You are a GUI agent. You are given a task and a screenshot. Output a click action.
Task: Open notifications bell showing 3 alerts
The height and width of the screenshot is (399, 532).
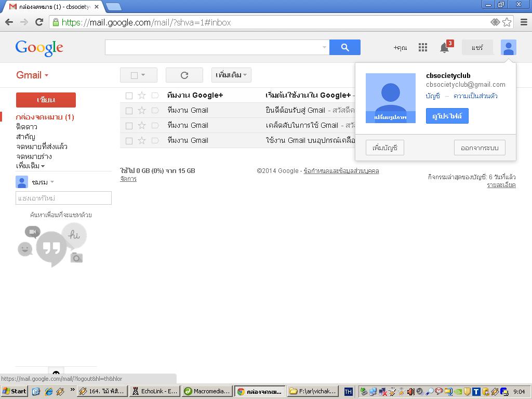click(x=445, y=47)
